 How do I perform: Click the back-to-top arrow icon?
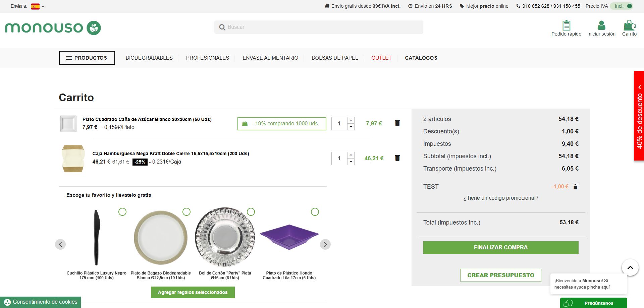[x=630, y=267]
